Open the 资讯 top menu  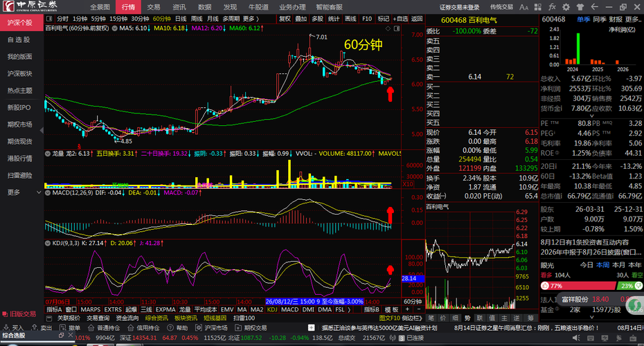pyautogui.click(x=179, y=7)
